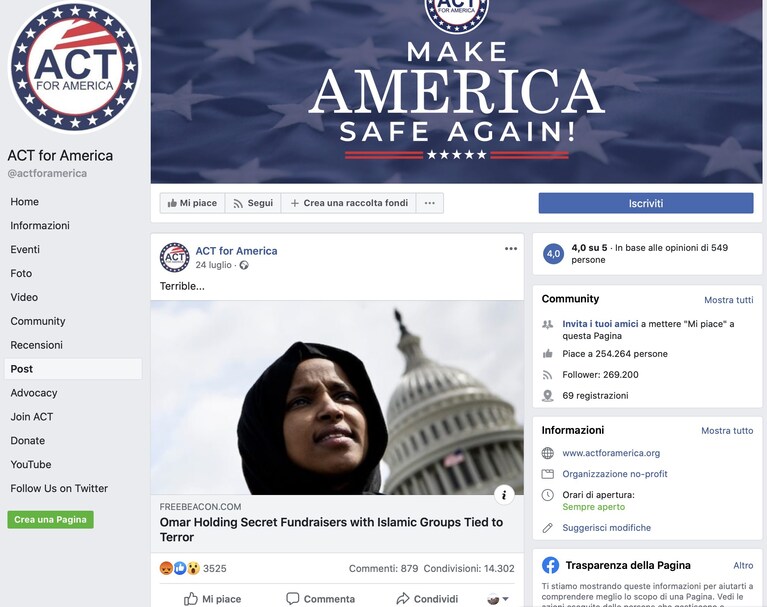Screen dimensions: 767x607
Task: Click the friends icon by Invita i tuoi amici
Action: tap(547, 324)
